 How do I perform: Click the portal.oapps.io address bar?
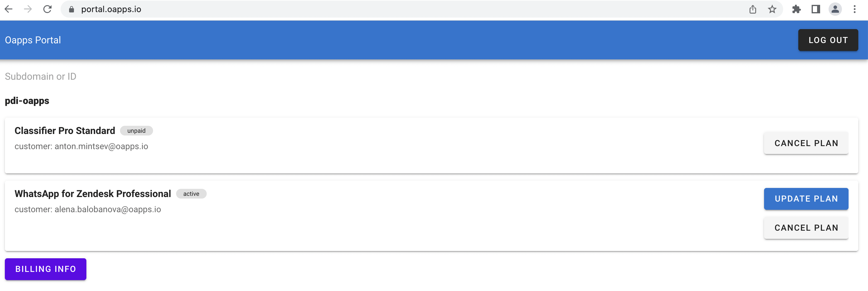(404, 9)
